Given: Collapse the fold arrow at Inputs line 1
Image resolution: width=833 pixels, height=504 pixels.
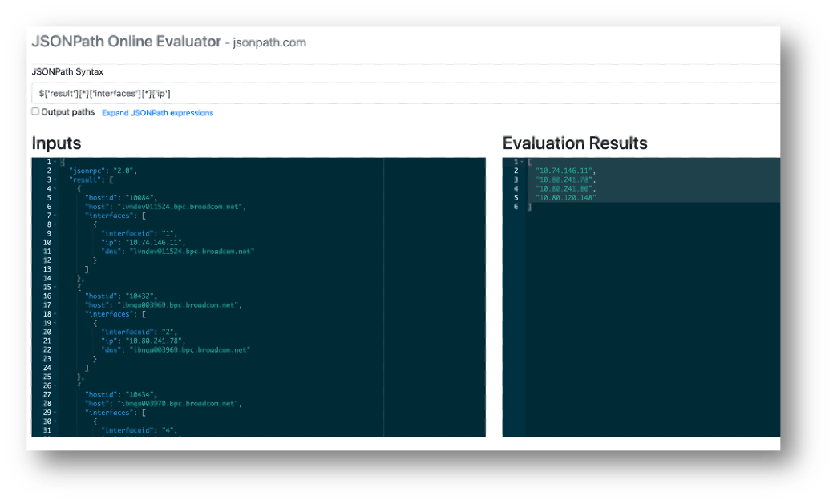Looking at the screenshot, I should click(x=55, y=162).
